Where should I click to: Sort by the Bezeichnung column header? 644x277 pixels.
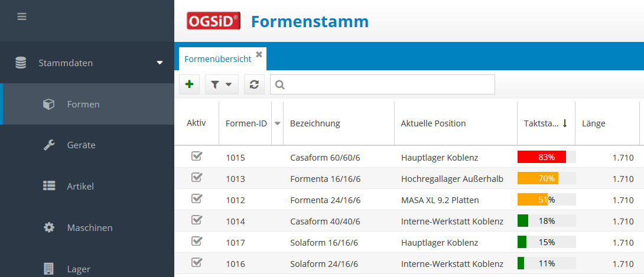tap(315, 123)
